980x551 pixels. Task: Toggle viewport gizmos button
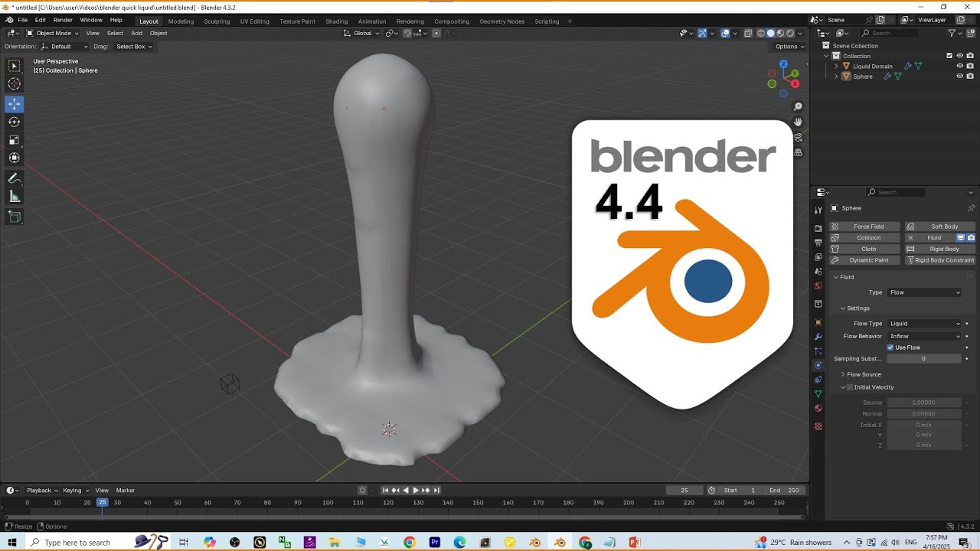pos(702,33)
